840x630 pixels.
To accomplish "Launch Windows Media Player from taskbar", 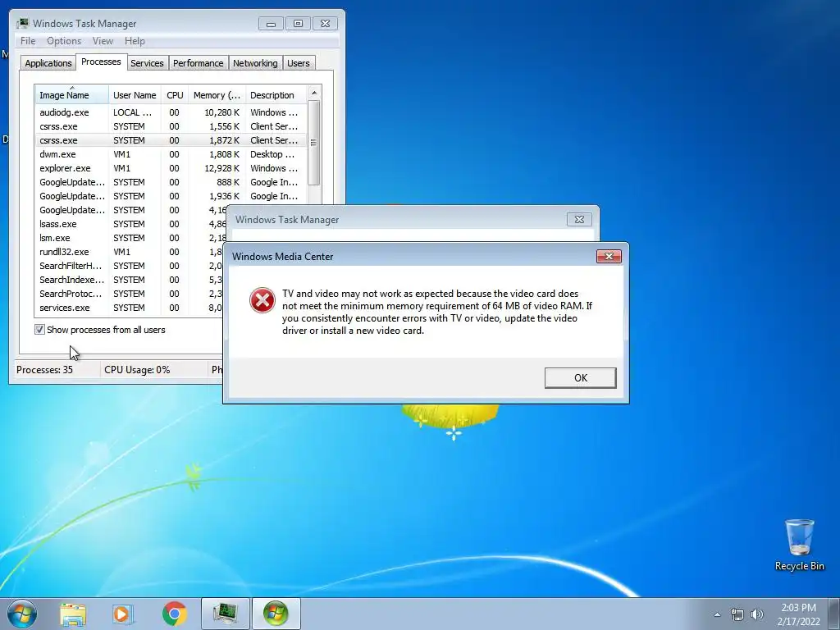I will coord(123,614).
